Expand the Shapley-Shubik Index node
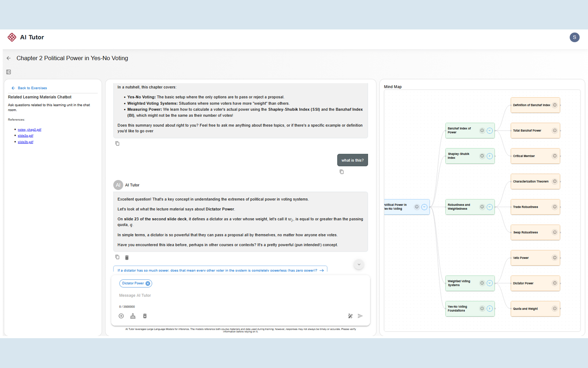This screenshot has height=368, width=588. click(x=490, y=156)
